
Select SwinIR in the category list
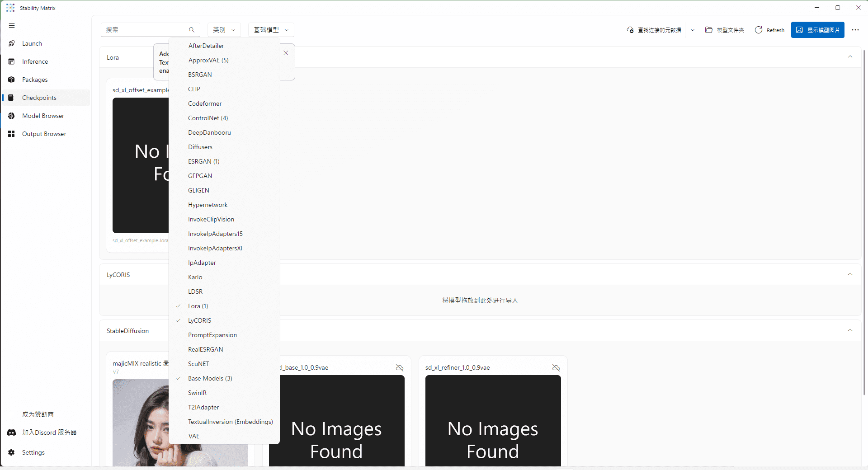click(x=224, y=393)
